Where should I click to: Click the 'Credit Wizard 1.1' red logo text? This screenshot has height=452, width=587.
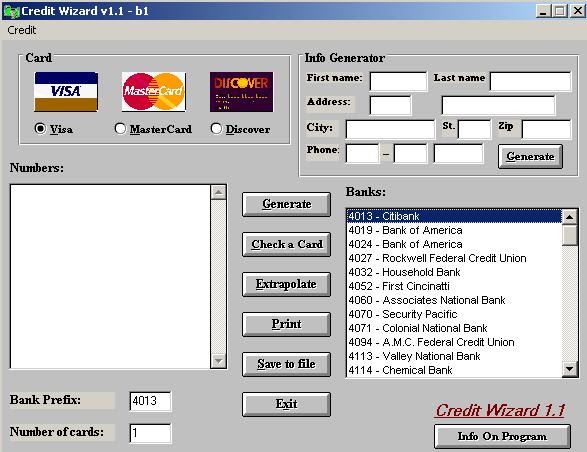pos(501,410)
